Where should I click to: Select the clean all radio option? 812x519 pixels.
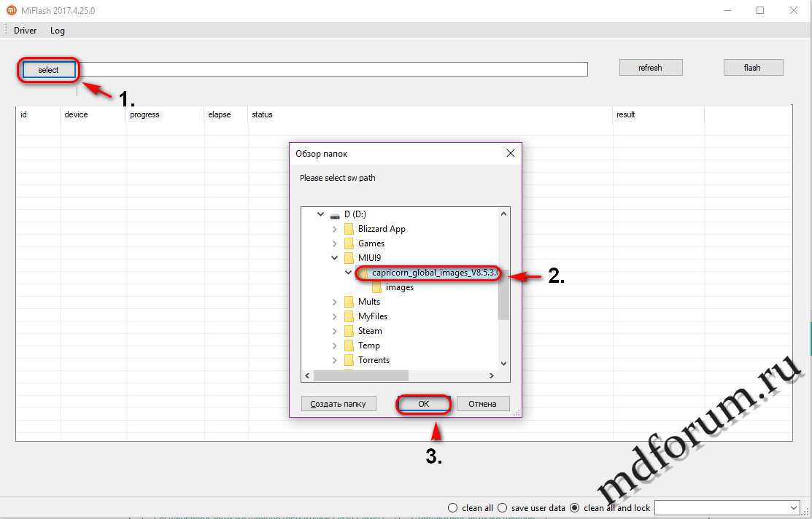point(452,507)
